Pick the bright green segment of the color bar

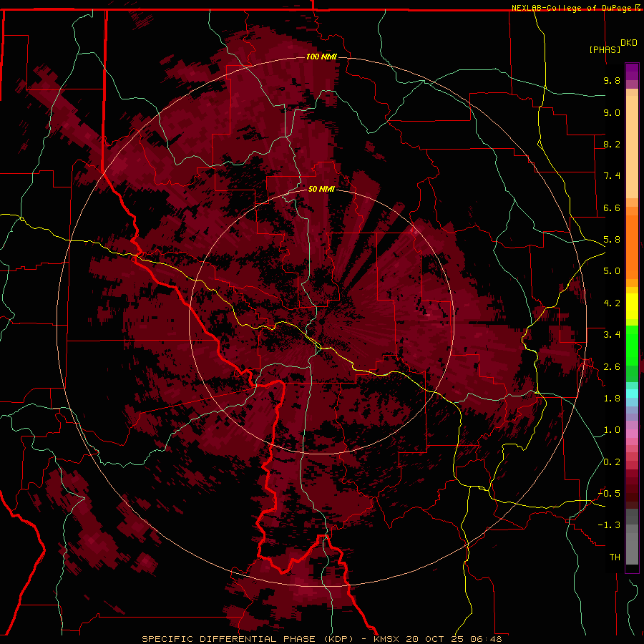pos(632,346)
